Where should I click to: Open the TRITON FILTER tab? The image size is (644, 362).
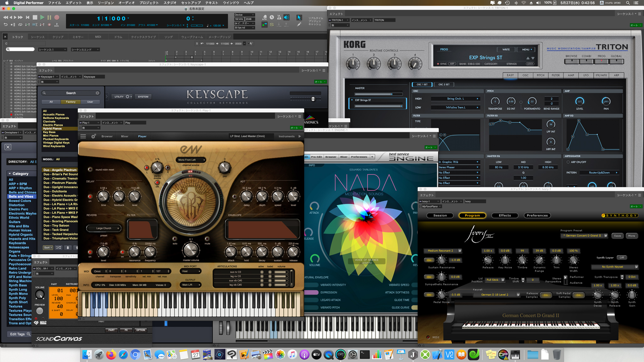pyautogui.click(x=556, y=75)
